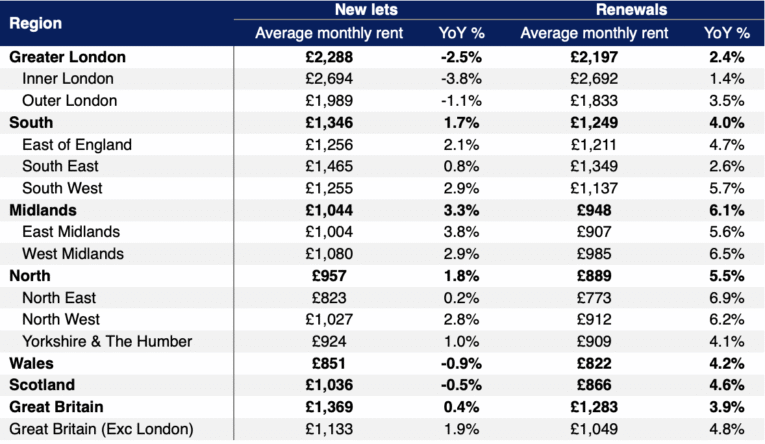Click Great Britain renewals rent £1,283
The height and width of the screenshot is (444, 765).
594,408
